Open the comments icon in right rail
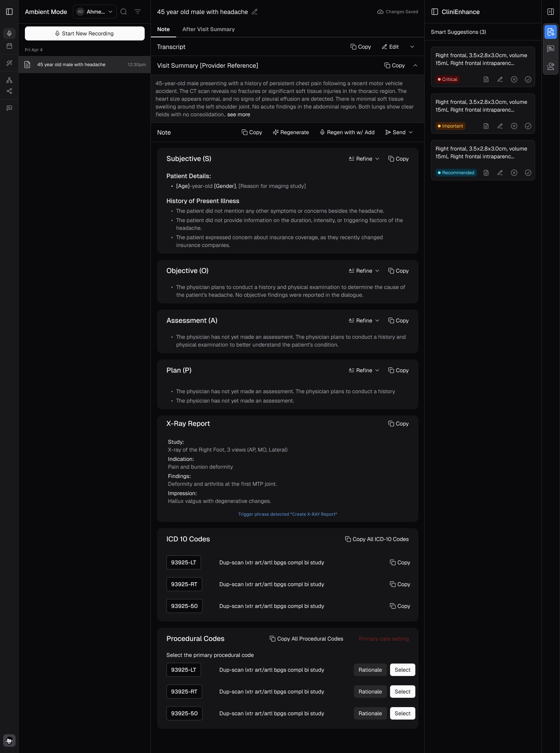The width and height of the screenshot is (560, 753). click(551, 49)
